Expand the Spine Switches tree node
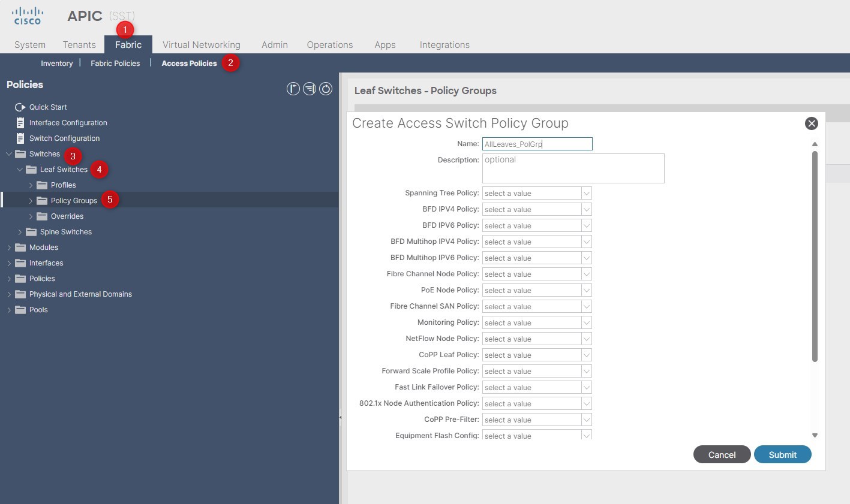The height and width of the screenshot is (504, 850). [x=20, y=232]
